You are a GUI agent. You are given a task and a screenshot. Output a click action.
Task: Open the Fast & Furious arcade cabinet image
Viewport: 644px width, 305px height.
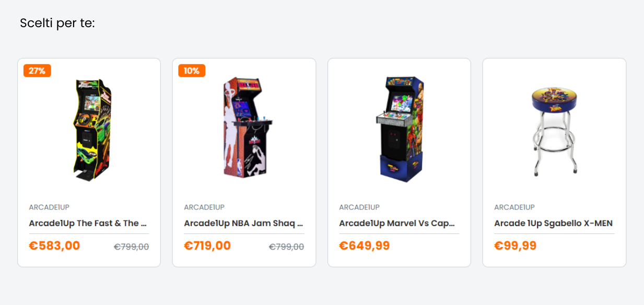coord(92,130)
